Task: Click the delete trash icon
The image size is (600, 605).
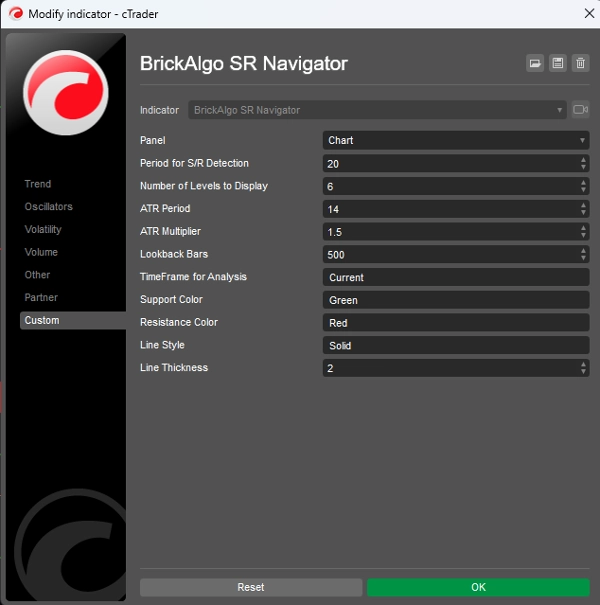Action: 580,63
